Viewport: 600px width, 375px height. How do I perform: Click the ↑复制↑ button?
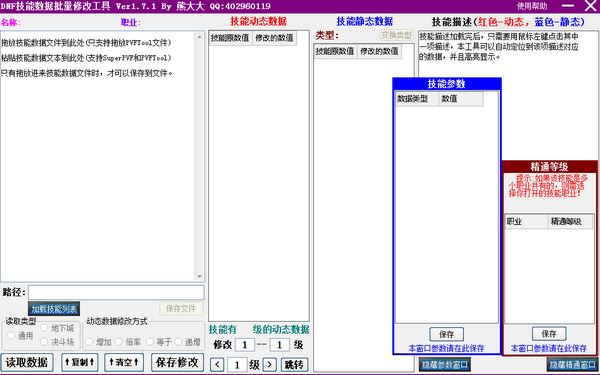tap(80, 362)
